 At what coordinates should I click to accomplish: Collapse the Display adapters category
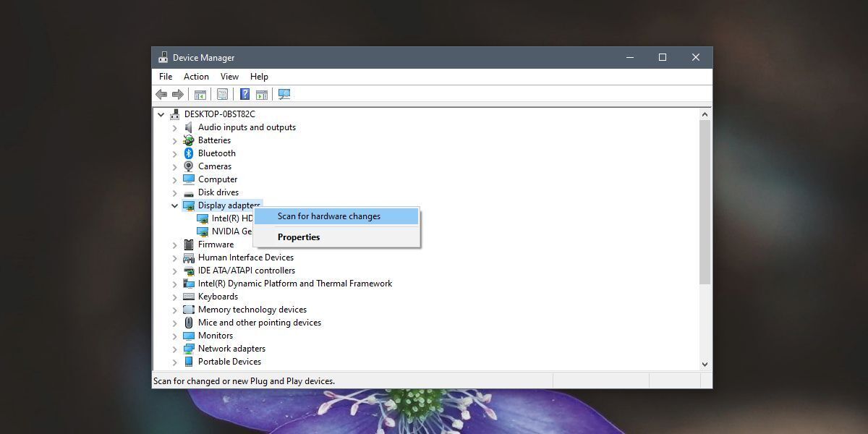coord(174,205)
